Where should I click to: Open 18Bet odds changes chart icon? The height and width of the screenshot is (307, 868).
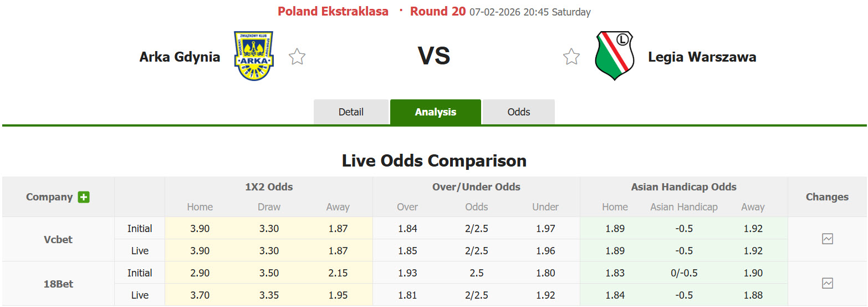827,284
